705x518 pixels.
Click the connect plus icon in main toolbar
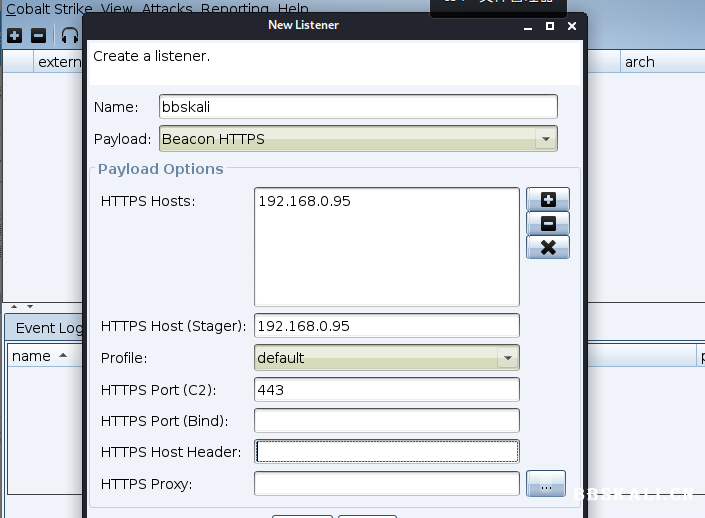coord(14,35)
